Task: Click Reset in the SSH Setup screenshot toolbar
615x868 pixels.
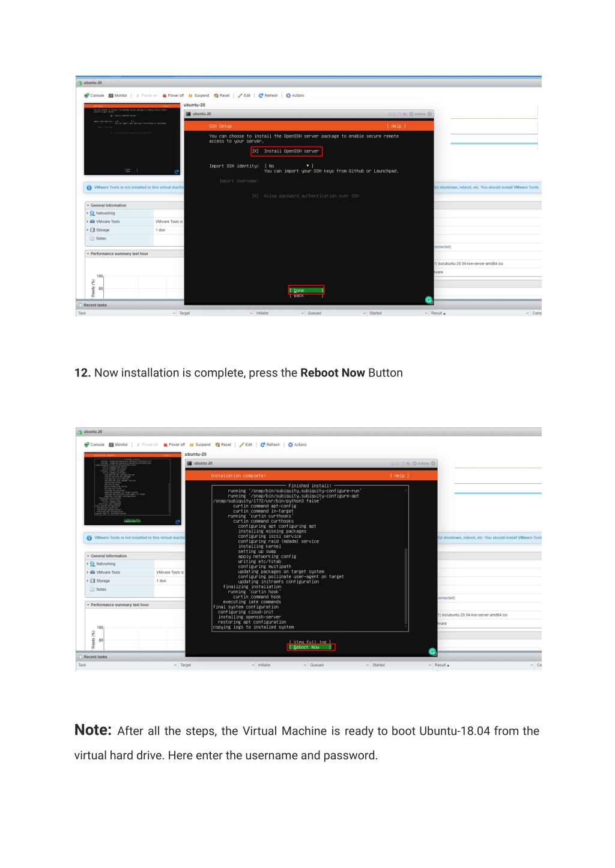Action: click(x=222, y=95)
